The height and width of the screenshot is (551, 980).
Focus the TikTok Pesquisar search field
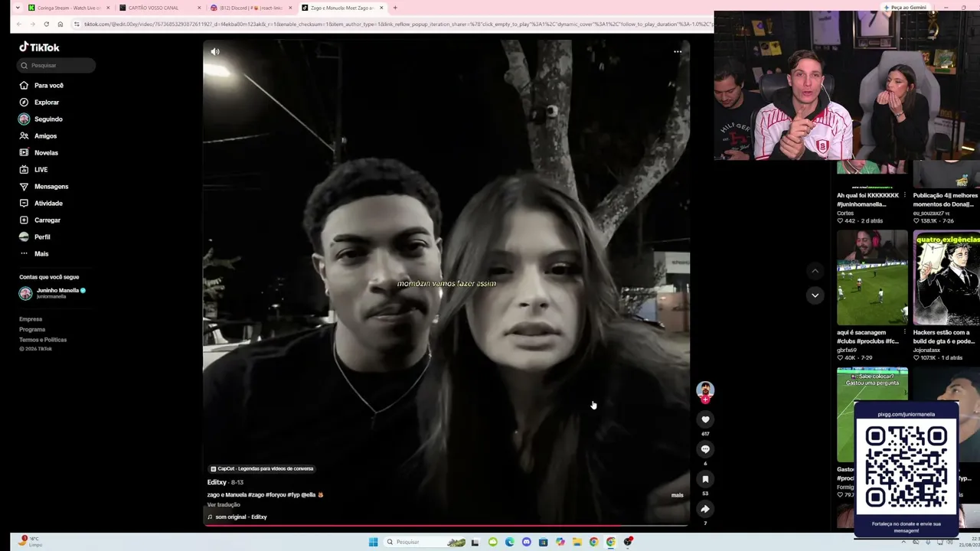57,66
